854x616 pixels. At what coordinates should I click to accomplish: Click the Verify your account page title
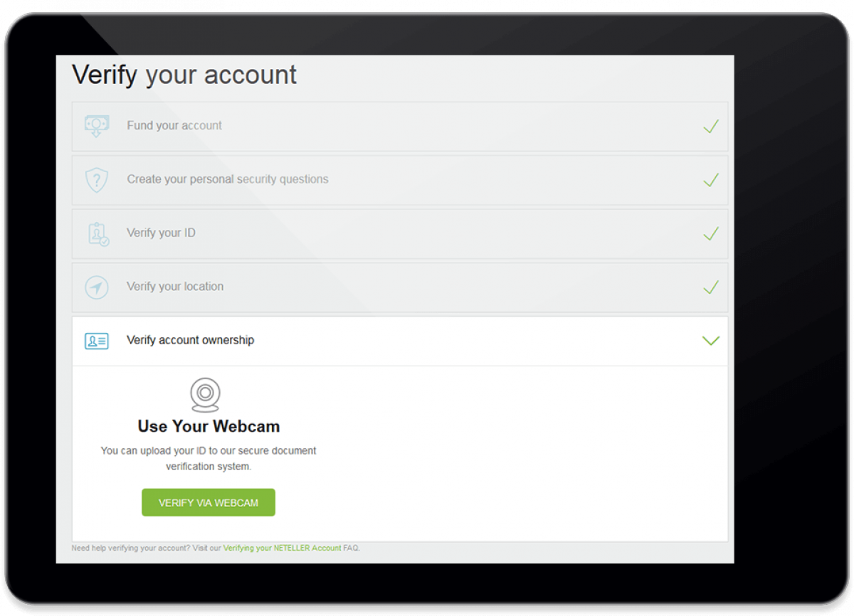pos(184,75)
